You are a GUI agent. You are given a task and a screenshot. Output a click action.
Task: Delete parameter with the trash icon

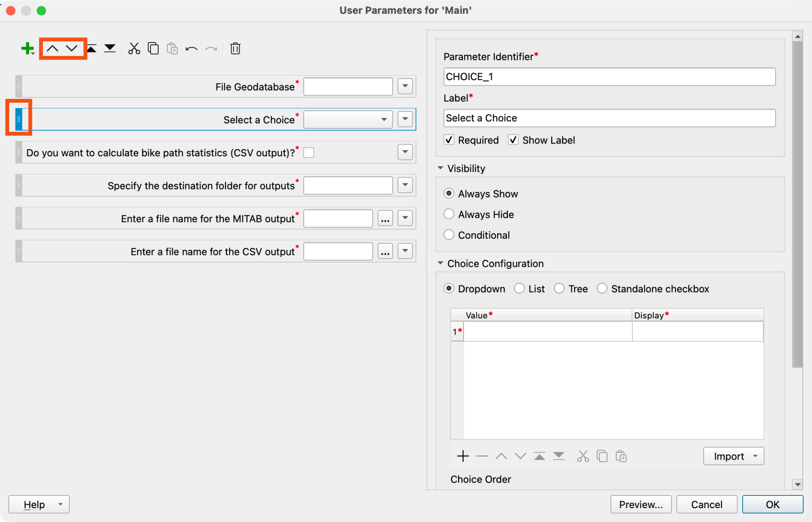click(235, 48)
